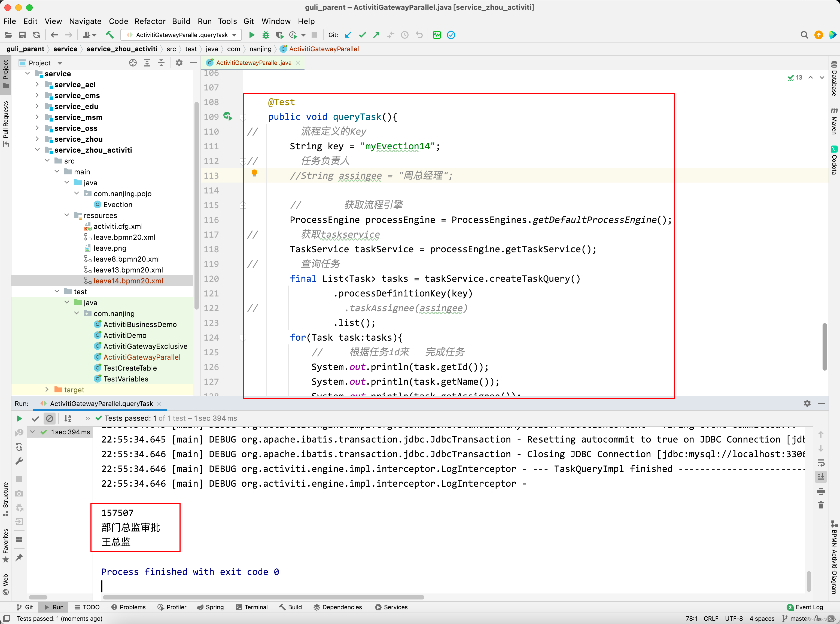Click the Debug bug icon

(266, 35)
